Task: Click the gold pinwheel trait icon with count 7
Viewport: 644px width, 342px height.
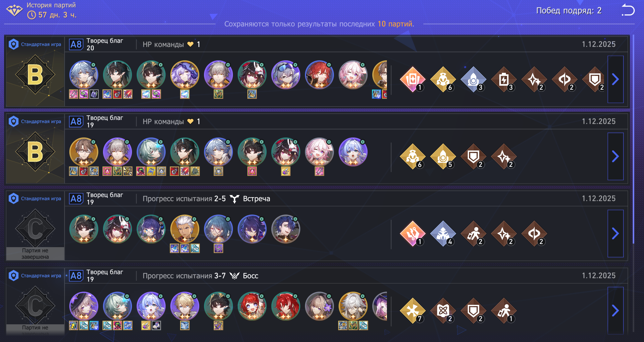Action: pyautogui.click(x=413, y=311)
